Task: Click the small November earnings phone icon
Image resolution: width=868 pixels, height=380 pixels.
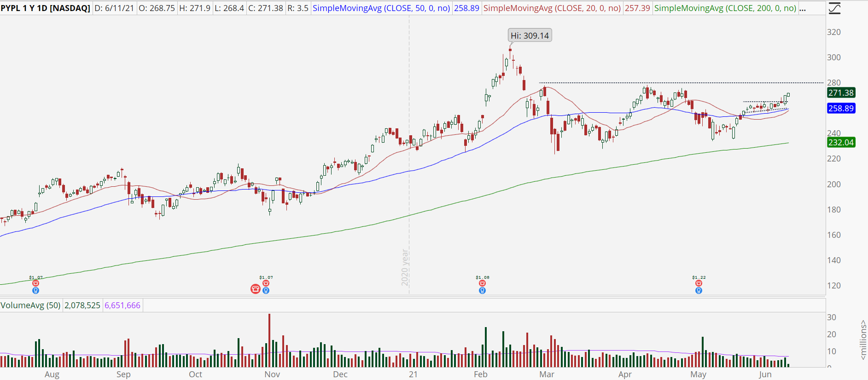Action: coord(266,283)
